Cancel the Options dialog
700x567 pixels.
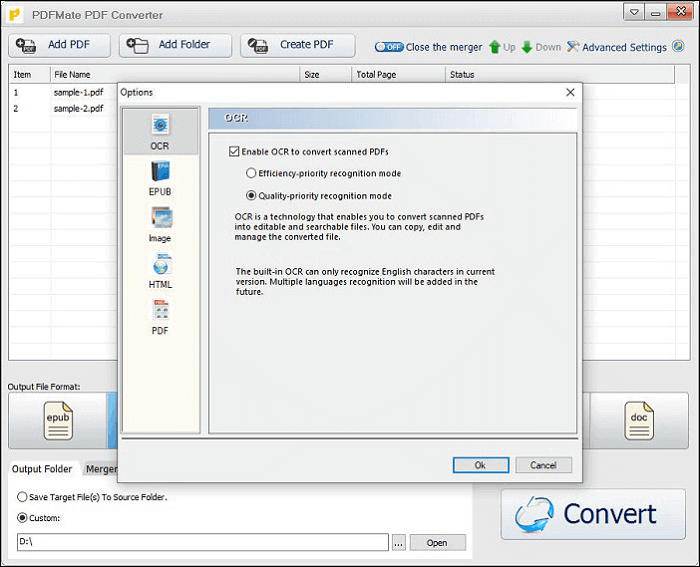543,465
